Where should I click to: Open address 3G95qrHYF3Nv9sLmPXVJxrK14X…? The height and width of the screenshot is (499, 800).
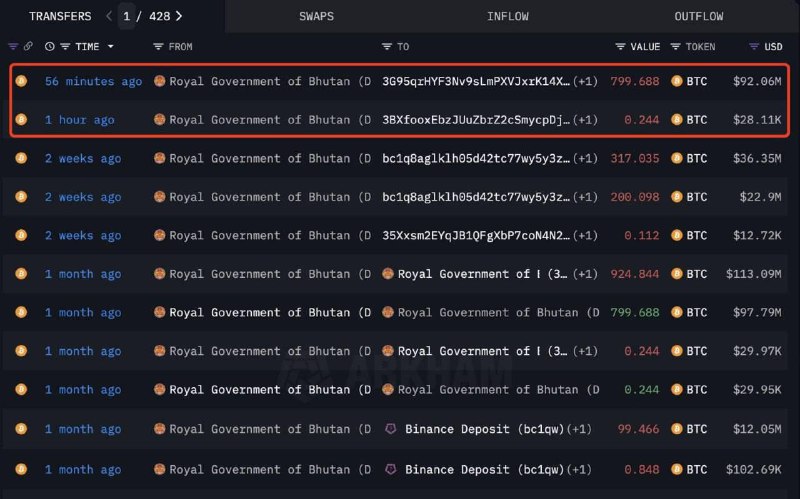click(476, 81)
